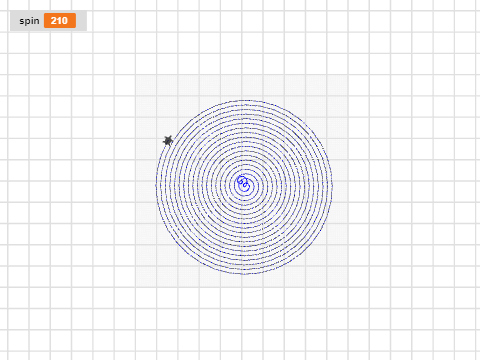480x360 pixels.
Task: Click the small loops at the spiral's center
Action: tap(243, 183)
